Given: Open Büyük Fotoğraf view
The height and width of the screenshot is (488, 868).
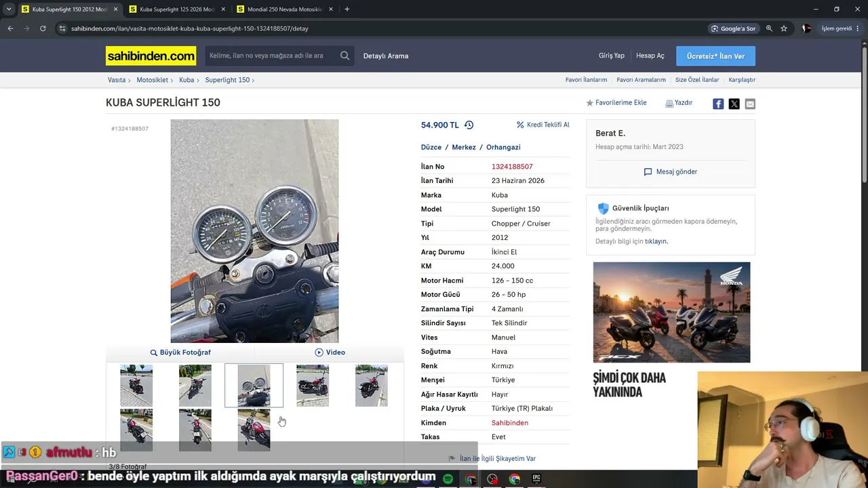Looking at the screenshot, I should click(x=180, y=352).
